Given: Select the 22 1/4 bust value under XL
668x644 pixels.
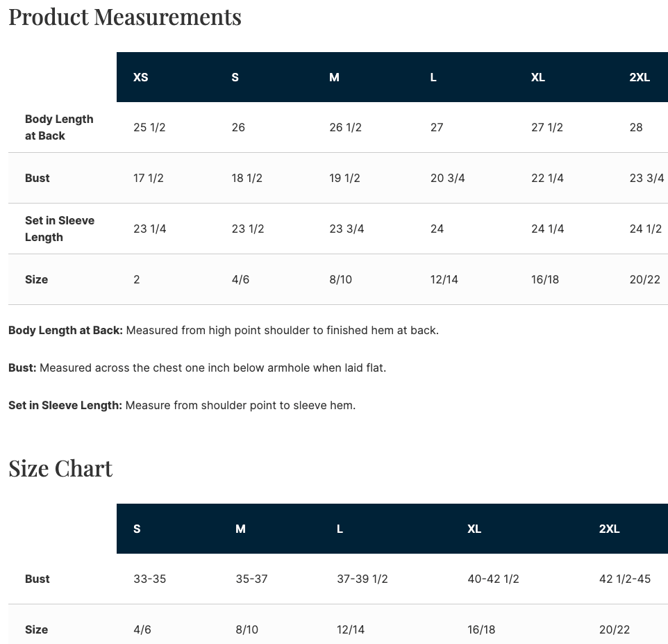Looking at the screenshot, I should (x=547, y=178).
